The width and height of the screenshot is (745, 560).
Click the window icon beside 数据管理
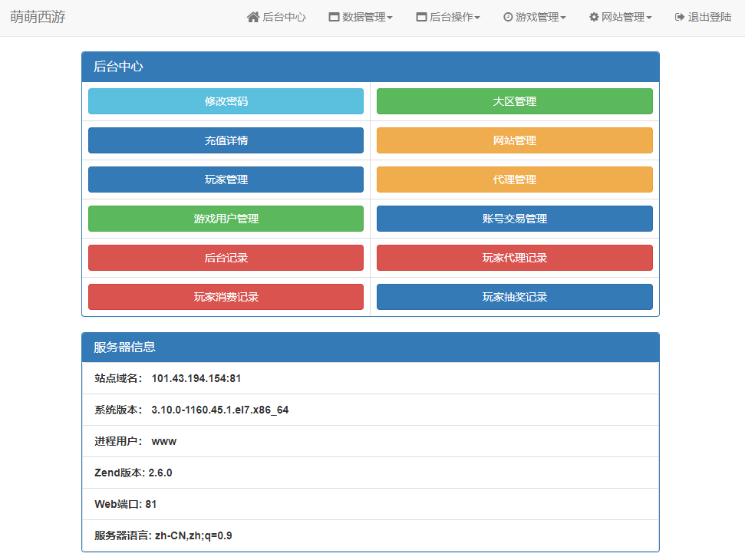[x=334, y=17]
